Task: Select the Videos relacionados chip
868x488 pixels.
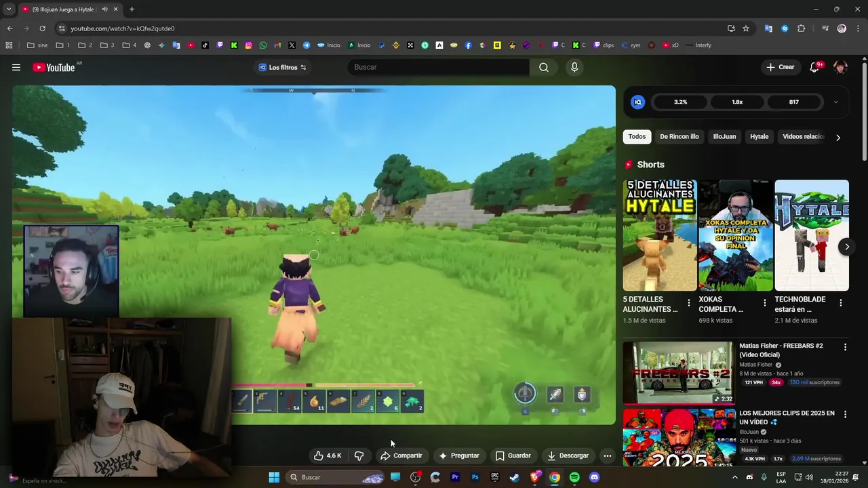Action: [x=803, y=137]
